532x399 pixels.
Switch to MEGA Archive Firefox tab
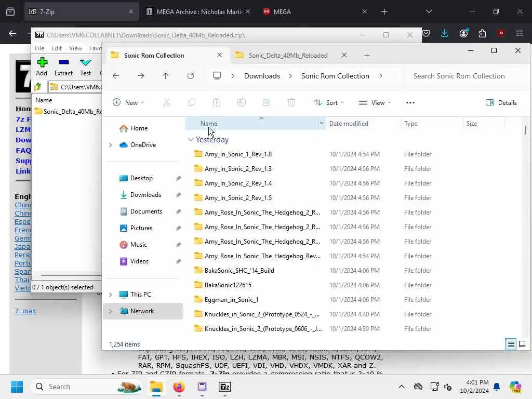point(199,11)
